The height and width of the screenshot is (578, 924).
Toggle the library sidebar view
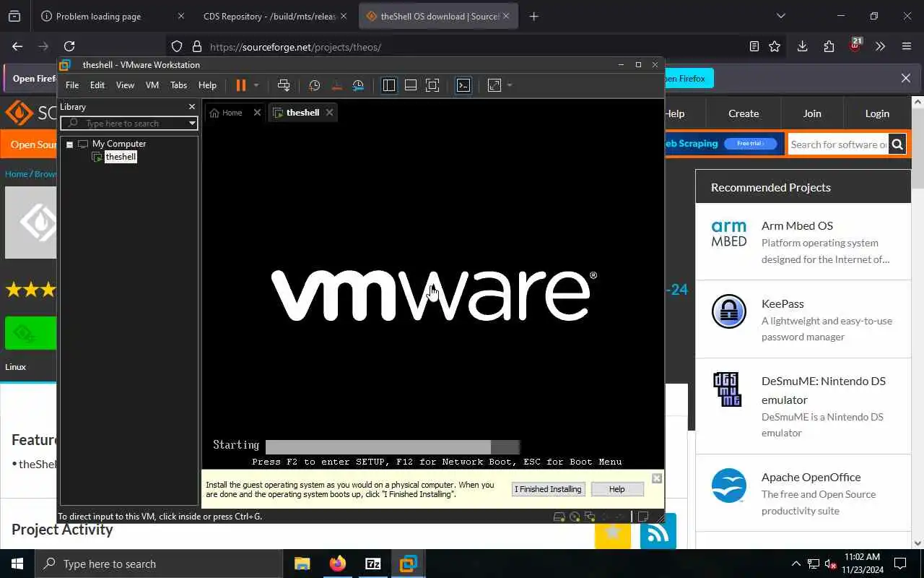pyautogui.click(x=389, y=85)
